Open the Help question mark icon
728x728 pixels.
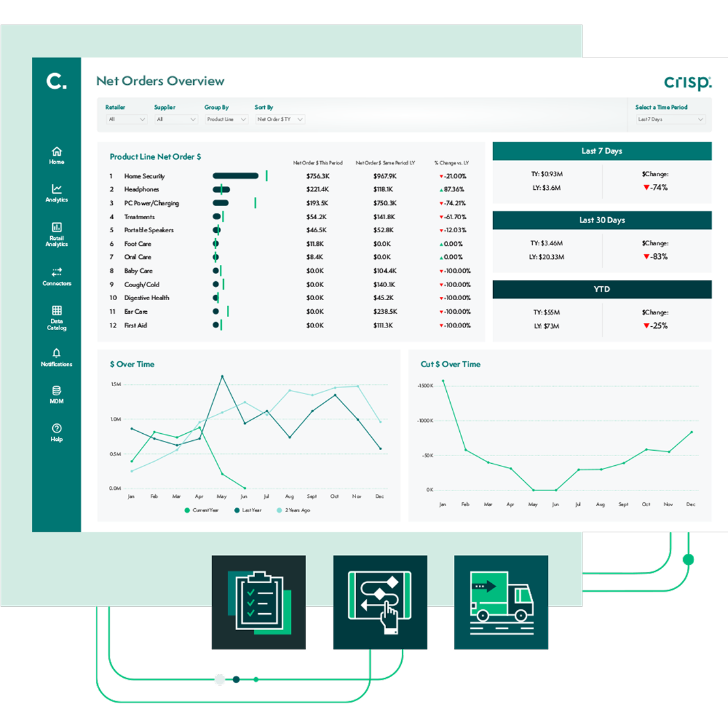coord(57,429)
